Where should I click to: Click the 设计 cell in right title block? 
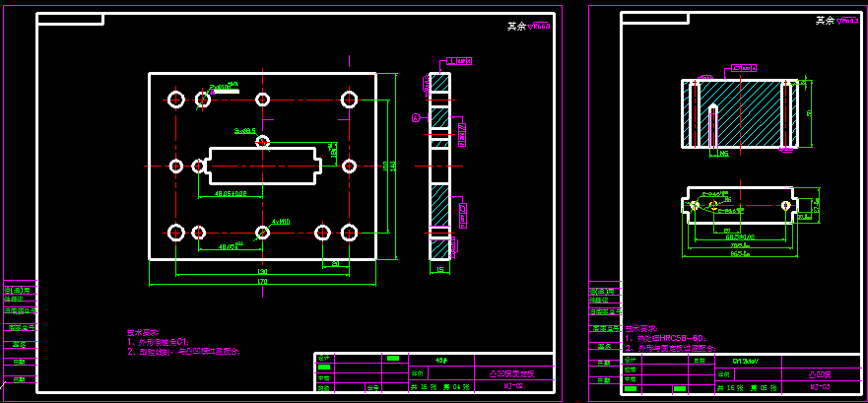631,360
